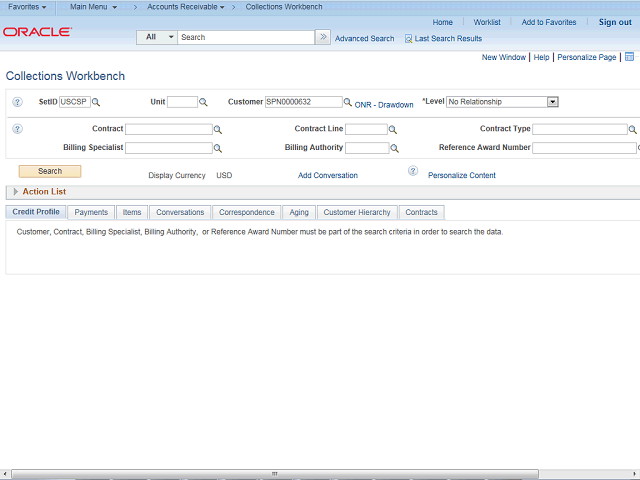The image size is (640, 480).
Task: Click the horizontal scrollbar thumb
Action: click(x=275, y=474)
